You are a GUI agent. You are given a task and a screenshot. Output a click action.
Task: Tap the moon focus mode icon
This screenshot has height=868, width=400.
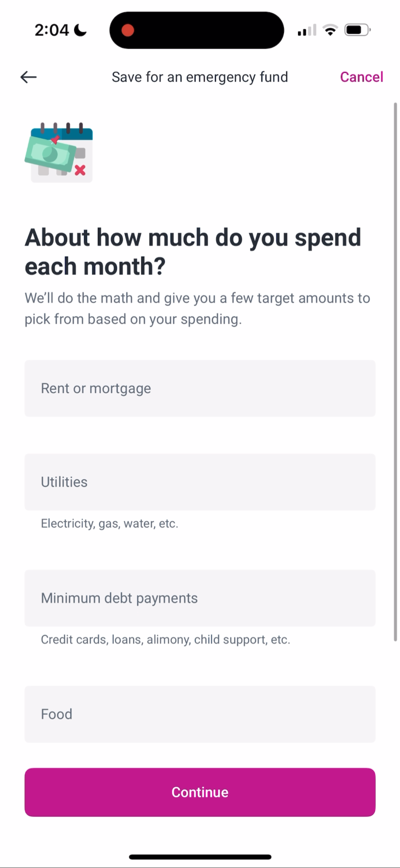pyautogui.click(x=80, y=30)
